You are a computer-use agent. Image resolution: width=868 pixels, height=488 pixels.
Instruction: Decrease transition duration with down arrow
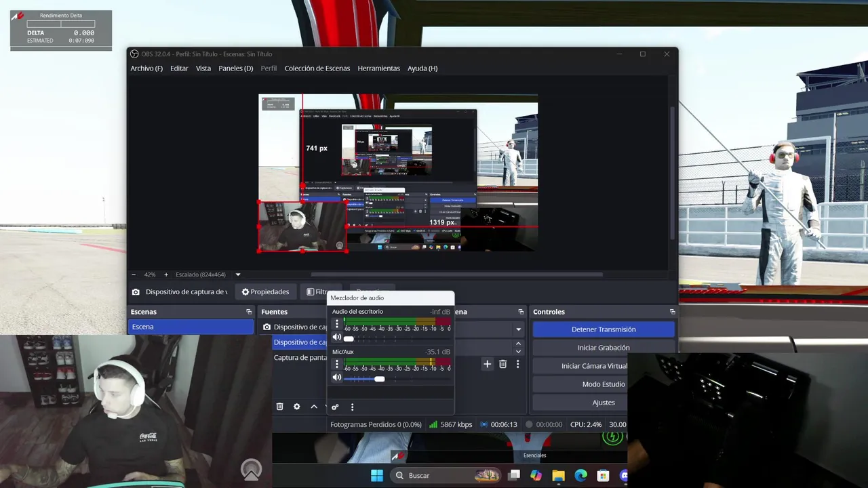coord(519,352)
